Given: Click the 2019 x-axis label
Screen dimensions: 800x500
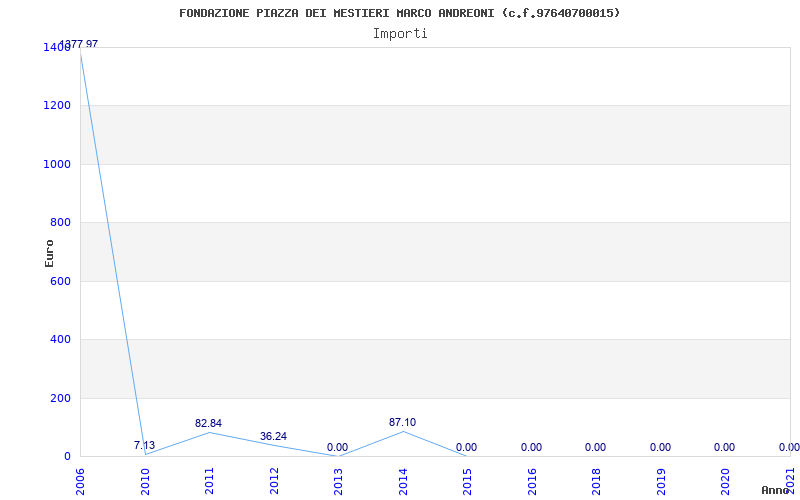Looking at the screenshot, I should (x=662, y=481).
